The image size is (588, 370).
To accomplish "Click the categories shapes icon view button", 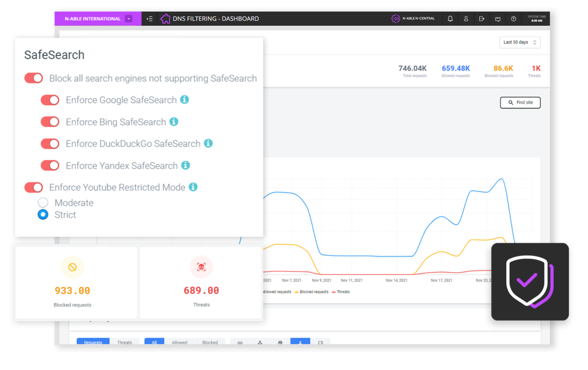I will (260, 342).
